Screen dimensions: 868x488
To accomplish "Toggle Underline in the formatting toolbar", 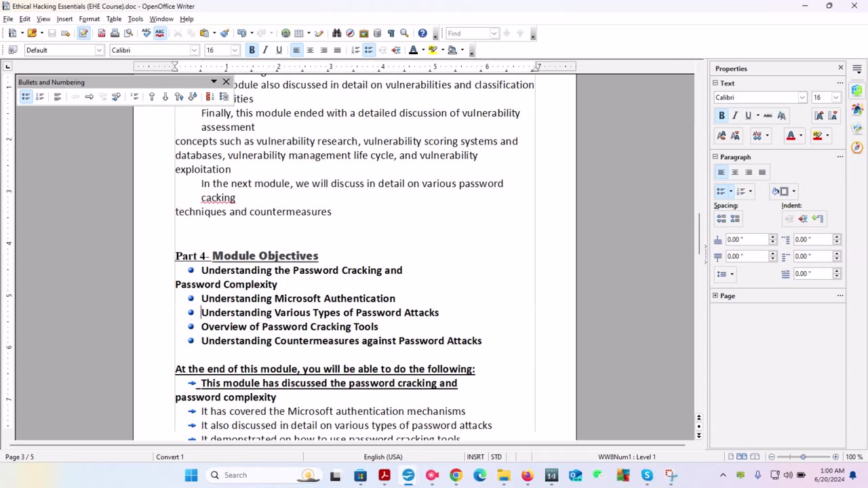I will tap(279, 50).
